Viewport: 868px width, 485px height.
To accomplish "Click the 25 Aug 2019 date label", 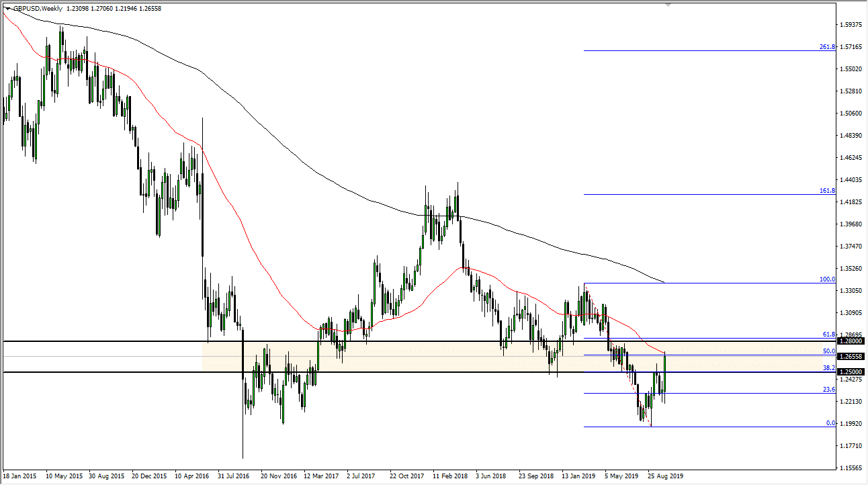I will 665,476.
